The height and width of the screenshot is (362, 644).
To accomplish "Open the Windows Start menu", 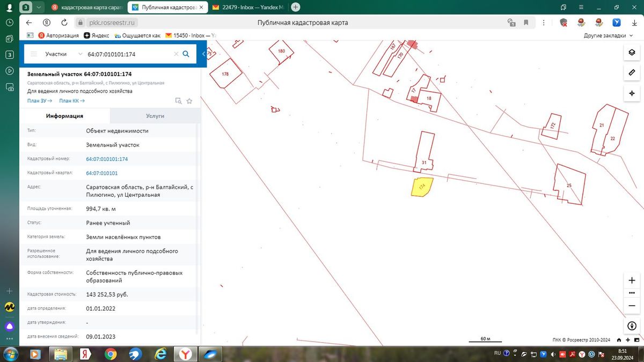I will 10,354.
